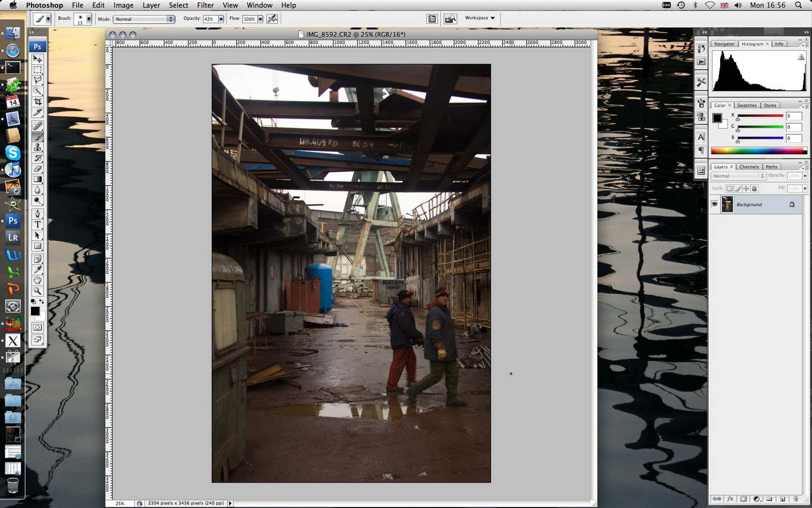Create a new layer group
The width and height of the screenshot is (812, 508).
(x=769, y=499)
